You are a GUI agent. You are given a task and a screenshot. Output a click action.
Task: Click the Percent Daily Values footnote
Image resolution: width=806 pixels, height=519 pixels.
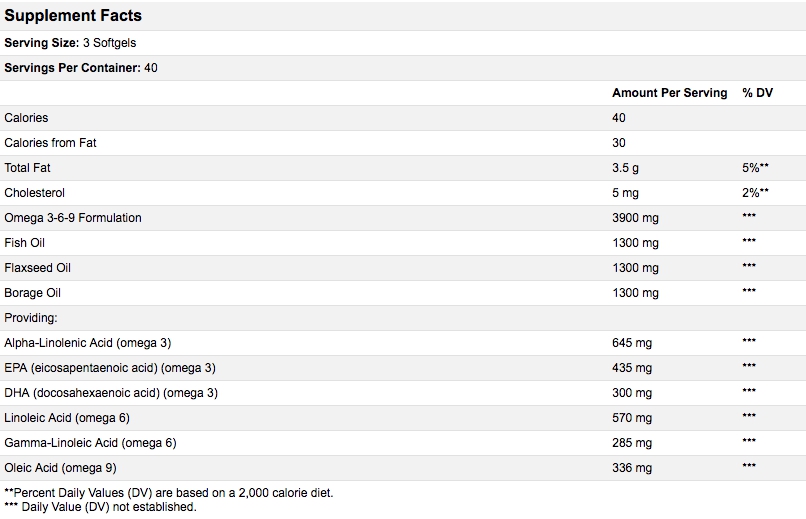168,493
